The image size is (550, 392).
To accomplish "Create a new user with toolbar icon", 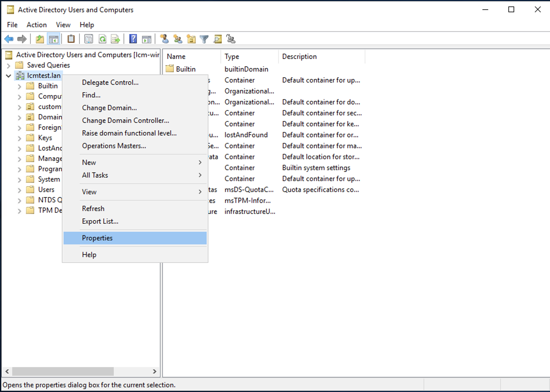I will coord(164,39).
